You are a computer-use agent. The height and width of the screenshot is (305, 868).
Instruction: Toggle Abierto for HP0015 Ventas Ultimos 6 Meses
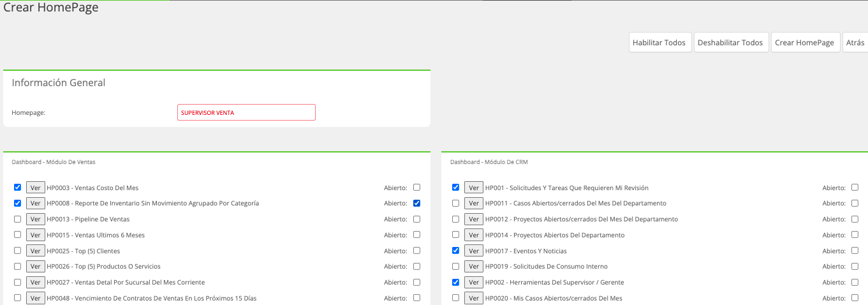point(416,235)
